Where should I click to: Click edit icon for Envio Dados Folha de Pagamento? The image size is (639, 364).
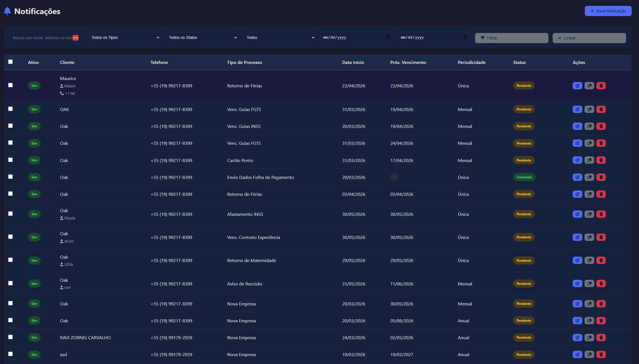[x=577, y=177]
